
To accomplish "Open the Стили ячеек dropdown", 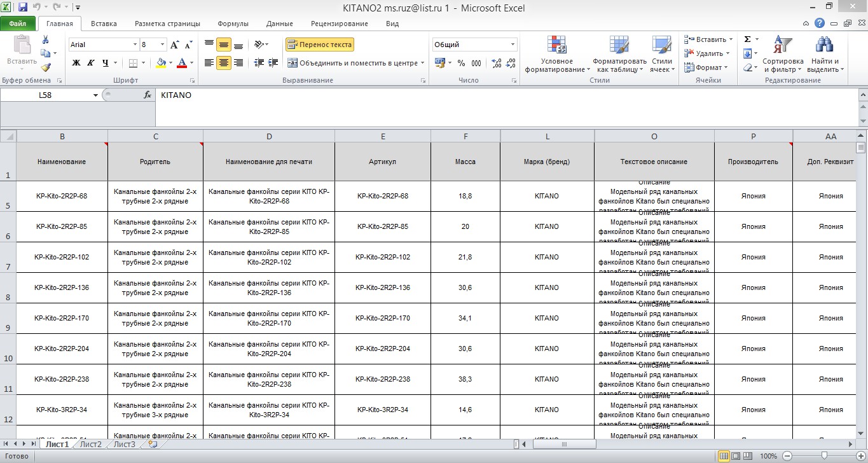I will pyautogui.click(x=663, y=54).
